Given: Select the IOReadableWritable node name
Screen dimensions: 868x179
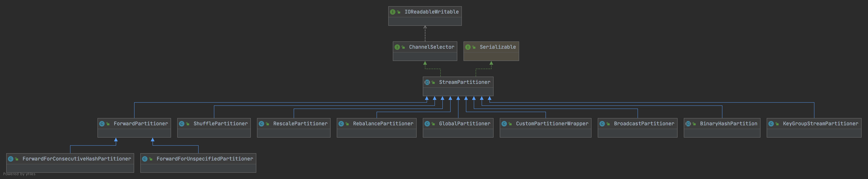Looking at the screenshot, I should tap(432, 12).
